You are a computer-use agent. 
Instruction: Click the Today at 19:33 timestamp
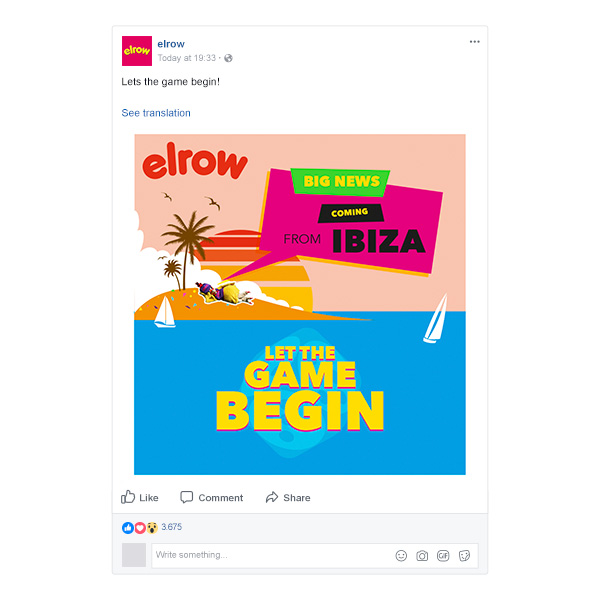pos(187,58)
